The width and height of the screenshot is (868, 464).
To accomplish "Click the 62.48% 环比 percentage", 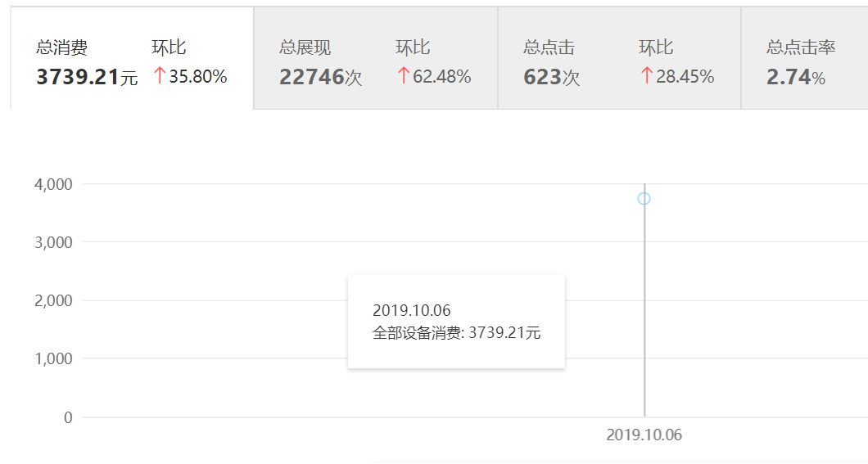I will [x=441, y=77].
